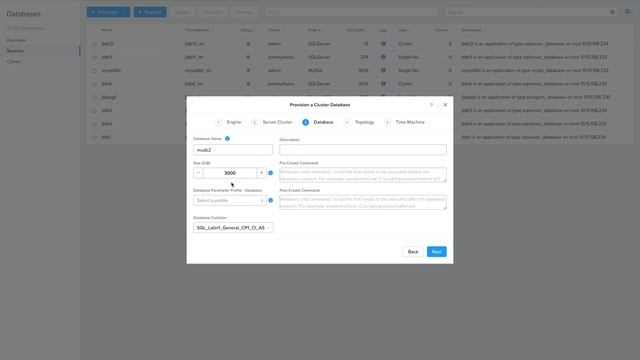Click the size value field showing 3000
This screenshot has width=640, height=360.
(230, 173)
